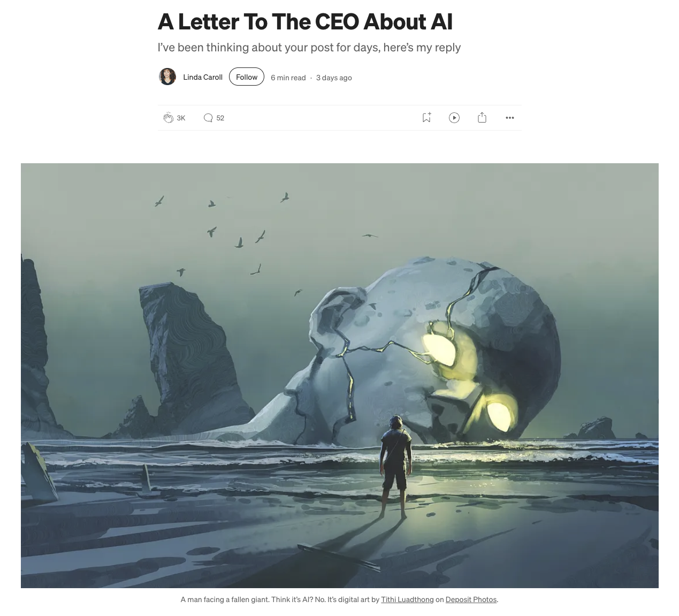Image resolution: width=679 pixels, height=616 pixels.
Task: Visit the Deposit Photos link
Action: 471,599
